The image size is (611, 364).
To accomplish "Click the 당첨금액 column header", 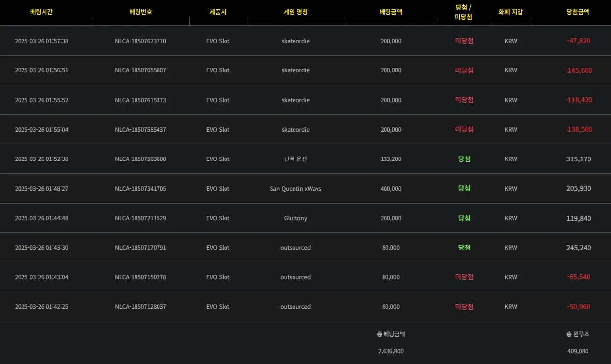I will tap(578, 12).
